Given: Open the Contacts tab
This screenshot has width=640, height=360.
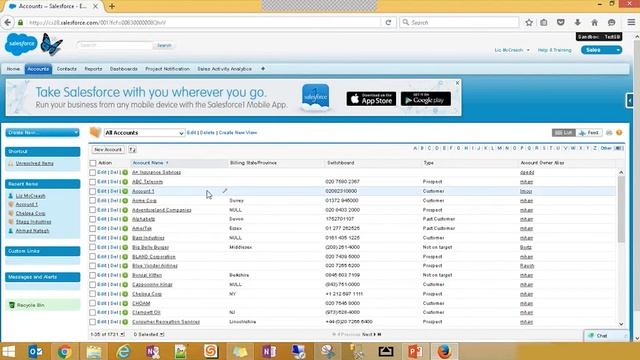Looking at the screenshot, I should pyautogui.click(x=67, y=69).
